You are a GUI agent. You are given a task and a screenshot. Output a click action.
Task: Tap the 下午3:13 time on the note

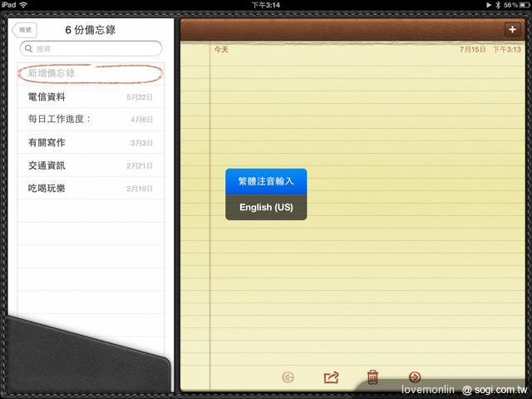pyautogui.click(x=506, y=50)
